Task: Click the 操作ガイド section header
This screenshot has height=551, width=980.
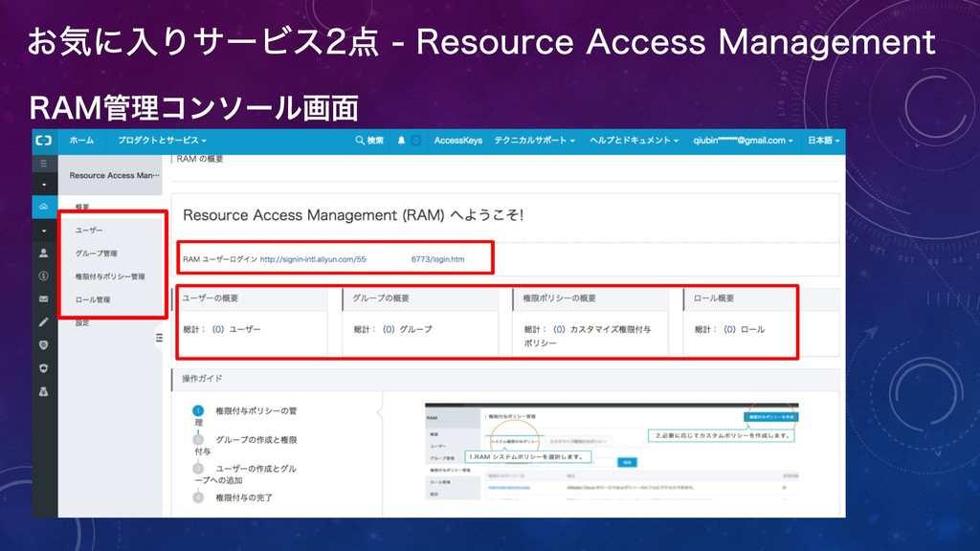Action: click(x=202, y=379)
